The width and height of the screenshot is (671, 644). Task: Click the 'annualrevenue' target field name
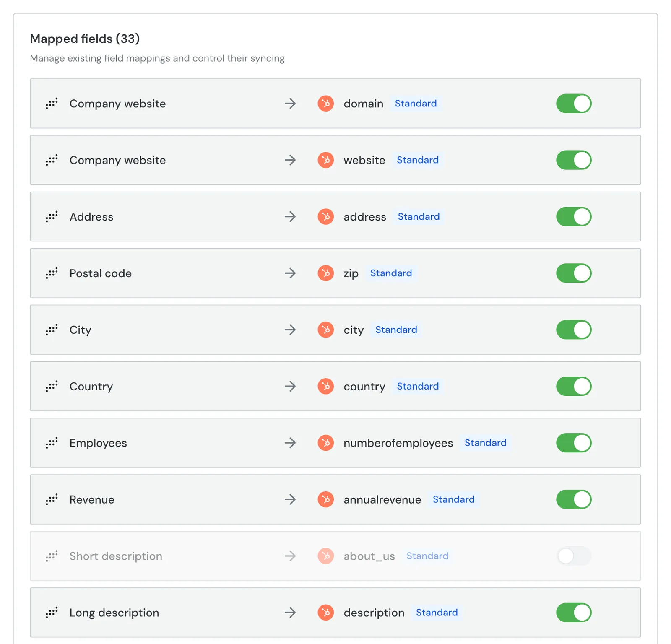(x=382, y=500)
